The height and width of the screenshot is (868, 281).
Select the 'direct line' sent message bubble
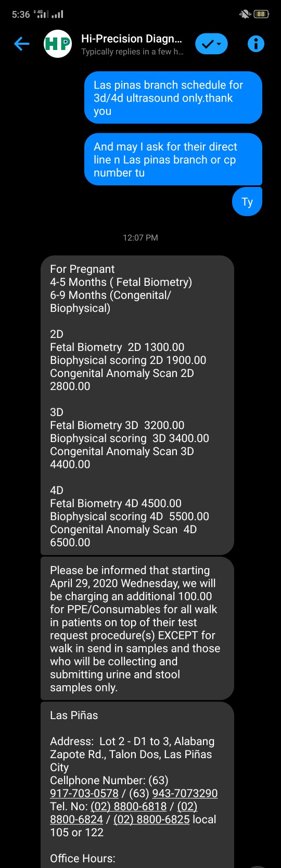(x=173, y=159)
